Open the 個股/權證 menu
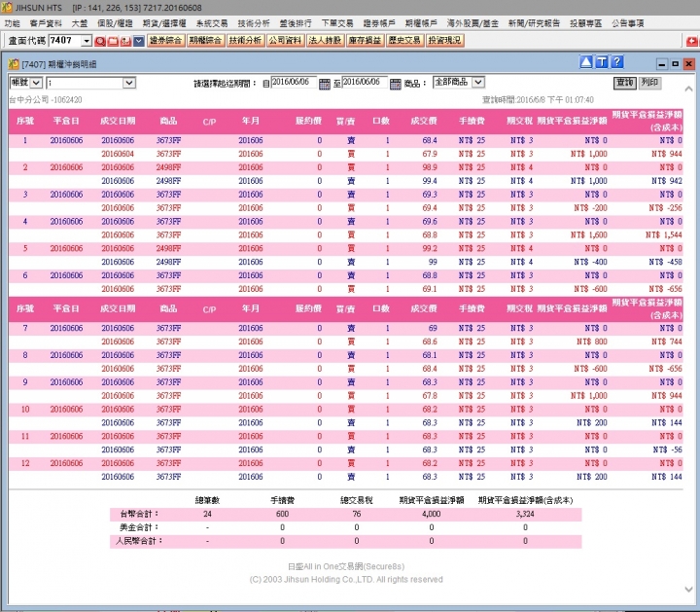This screenshot has width=700, height=612. pyautogui.click(x=115, y=23)
